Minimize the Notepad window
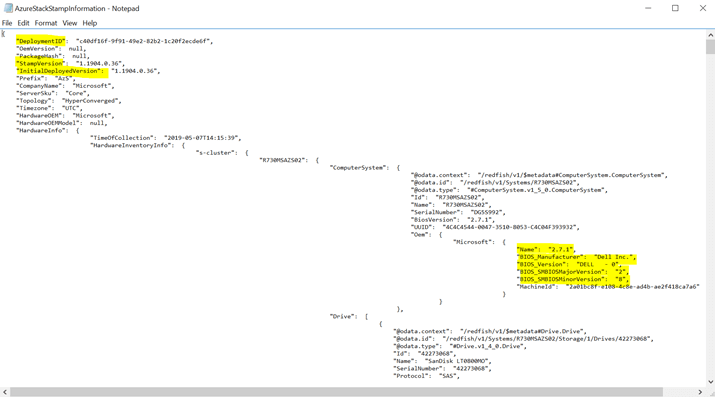The height and width of the screenshot is (397, 715). pyautogui.click(x=648, y=8)
